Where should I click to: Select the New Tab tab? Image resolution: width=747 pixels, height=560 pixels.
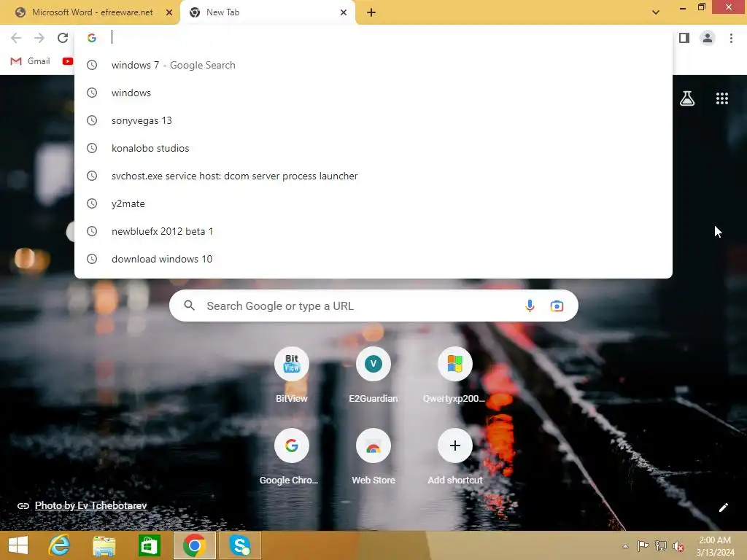[x=268, y=12]
